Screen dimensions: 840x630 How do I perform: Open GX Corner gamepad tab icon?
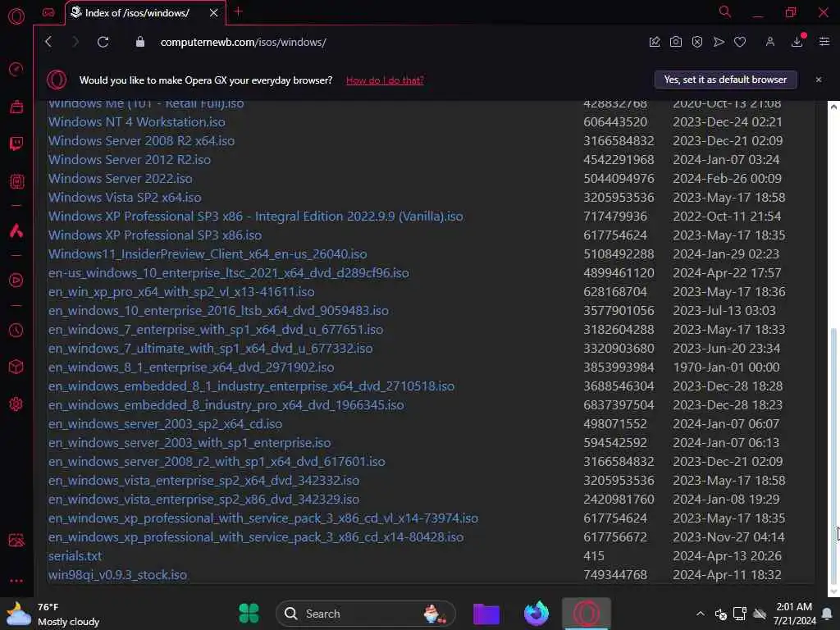pos(48,12)
